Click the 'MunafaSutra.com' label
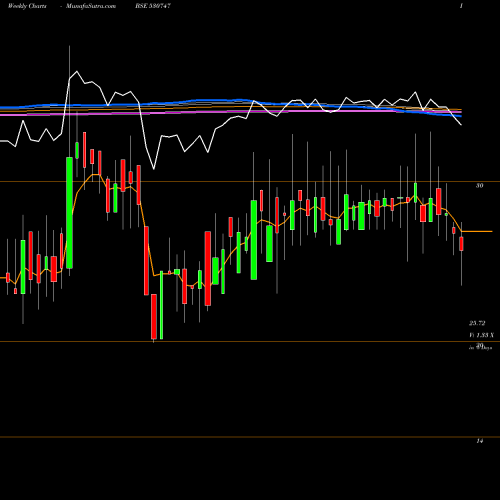The width and height of the screenshot is (500, 500). point(91,6)
